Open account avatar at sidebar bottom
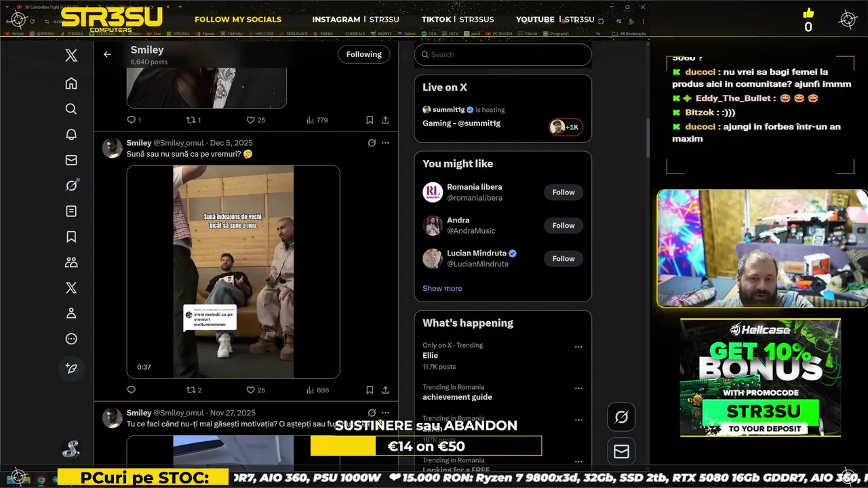This screenshot has height=488, width=868. pyautogui.click(x=71, y=448)
